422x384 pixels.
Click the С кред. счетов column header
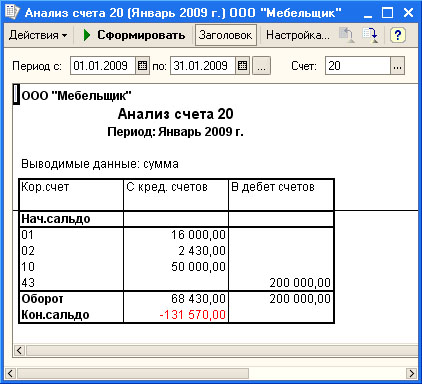pos(176,195)
